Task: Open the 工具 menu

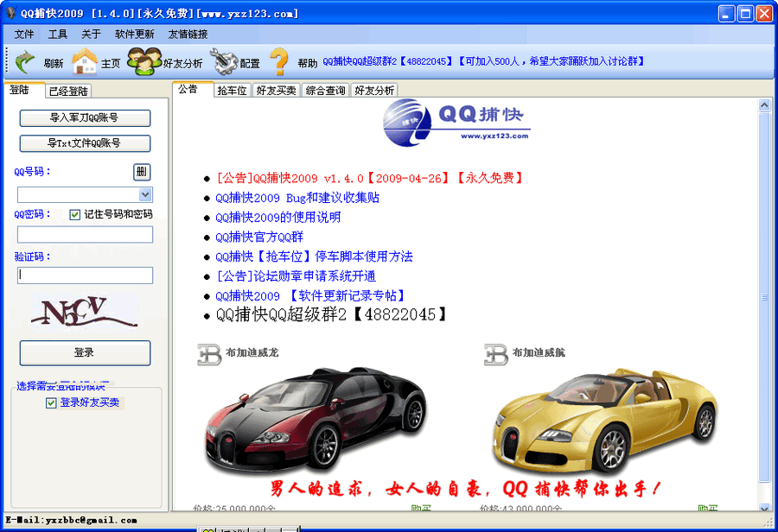Action: [x=58, y=35]
